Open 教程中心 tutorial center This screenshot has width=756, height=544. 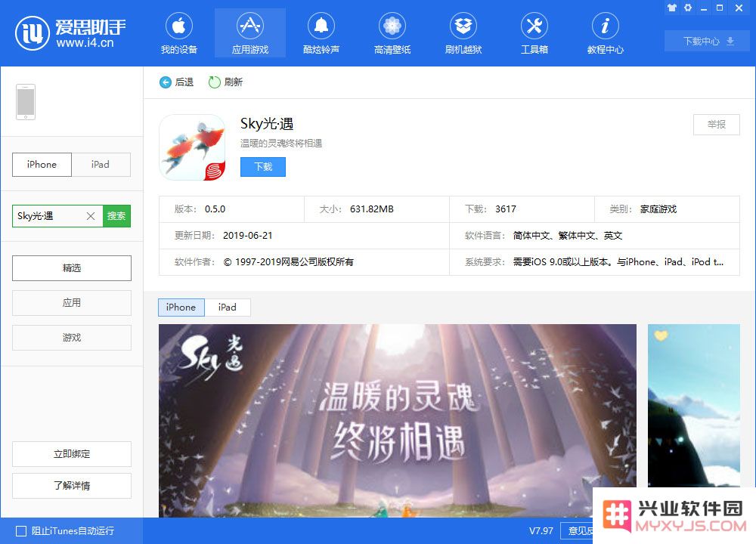tap(605, 33)
